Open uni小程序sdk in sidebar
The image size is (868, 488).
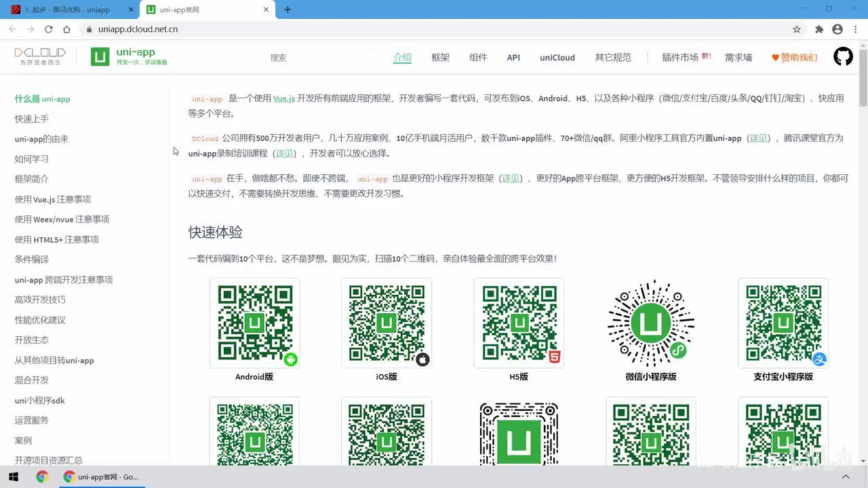[x=40, y=400]
